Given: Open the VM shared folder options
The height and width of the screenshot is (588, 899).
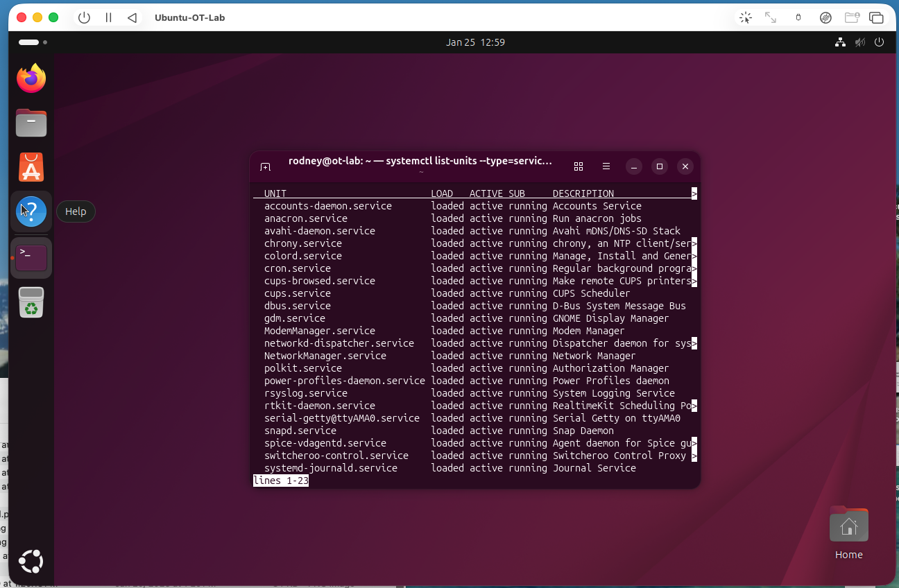Looking at the screenshot, I should tap(852, 17).
